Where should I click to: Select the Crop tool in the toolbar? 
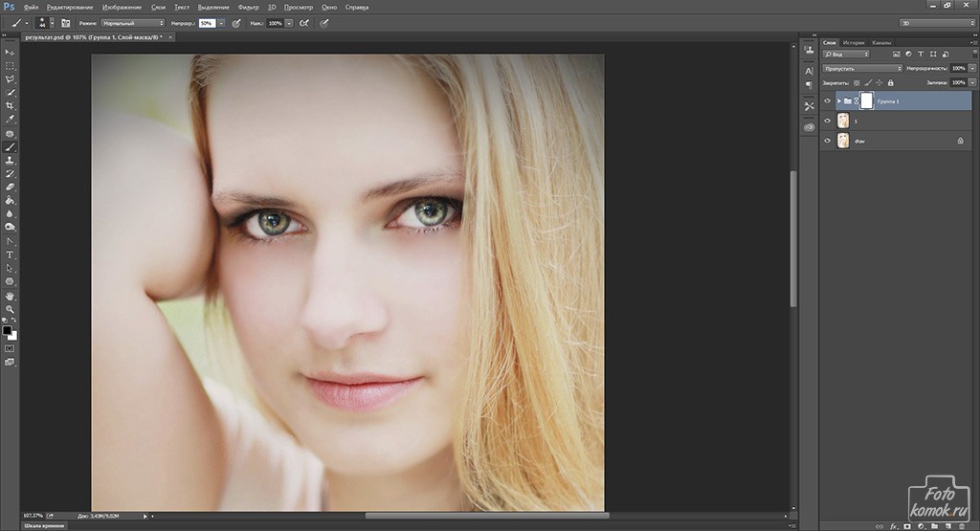10,105
